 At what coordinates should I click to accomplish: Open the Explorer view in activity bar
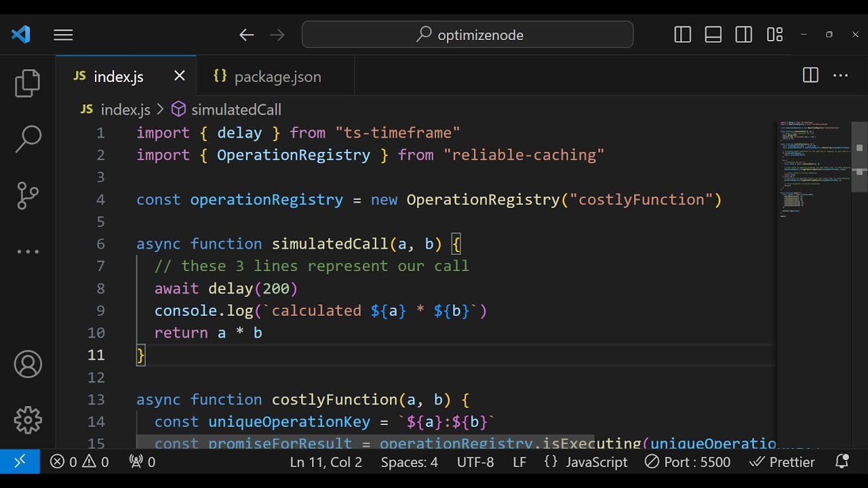click(x=28, y=83)
